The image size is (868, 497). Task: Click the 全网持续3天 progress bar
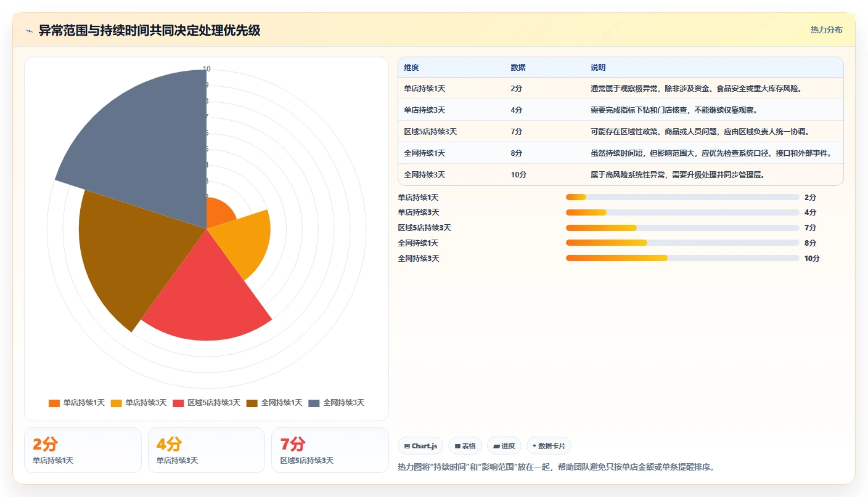coord(682,258)
